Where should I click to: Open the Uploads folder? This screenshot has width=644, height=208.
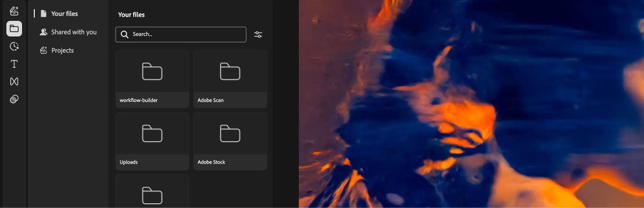(x=152, y=141)
